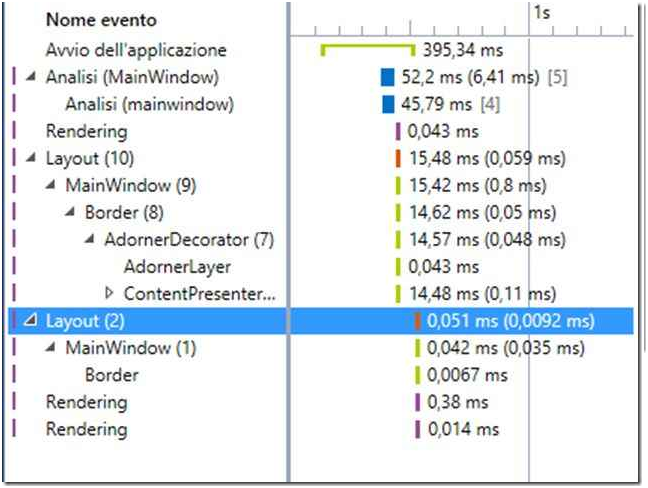This screenshot has width=648, height=488.
Task: Collapse the AdornerDecorator (7) node
Action: coord(90,239)
